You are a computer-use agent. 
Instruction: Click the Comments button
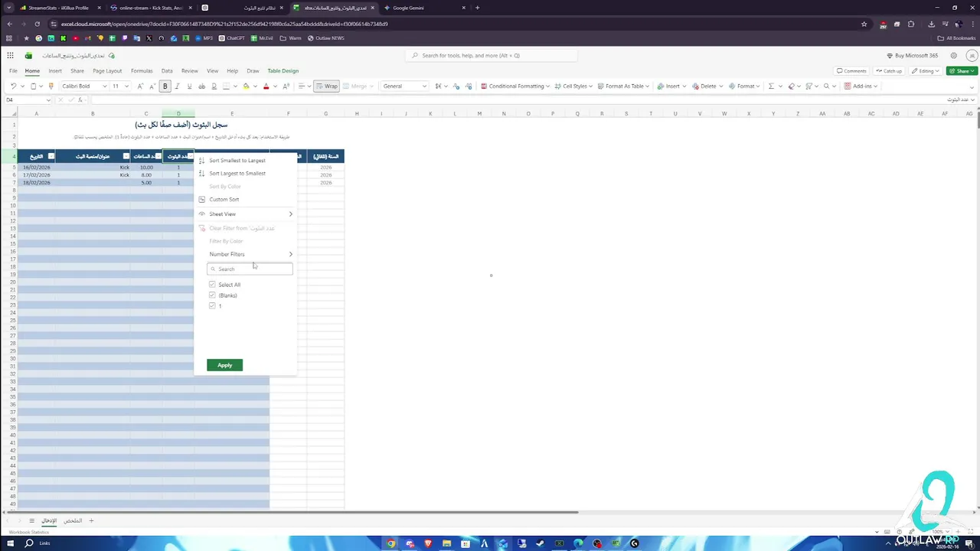click(851, 70)
